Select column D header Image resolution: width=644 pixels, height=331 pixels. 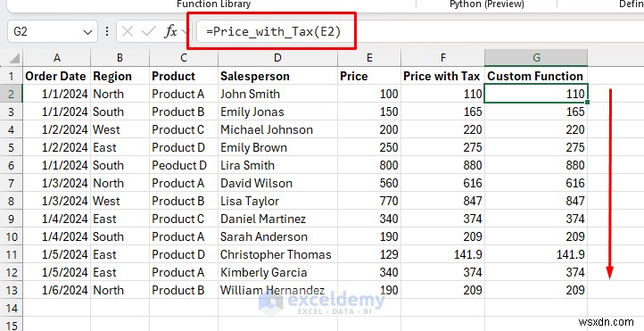click(277, 58)
